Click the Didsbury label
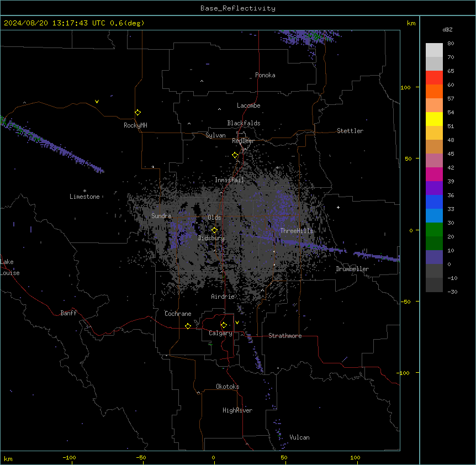 pyautogui.click(x=211, y=238)
